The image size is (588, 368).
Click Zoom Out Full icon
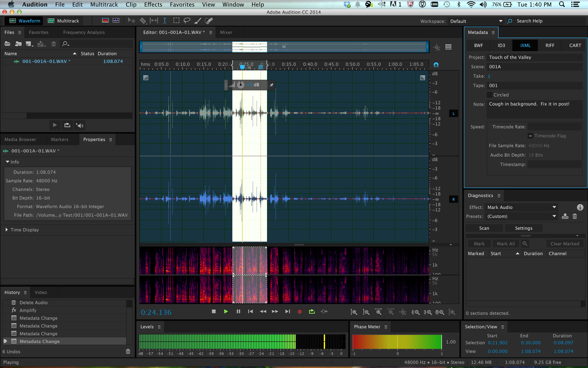coord(403,312)
